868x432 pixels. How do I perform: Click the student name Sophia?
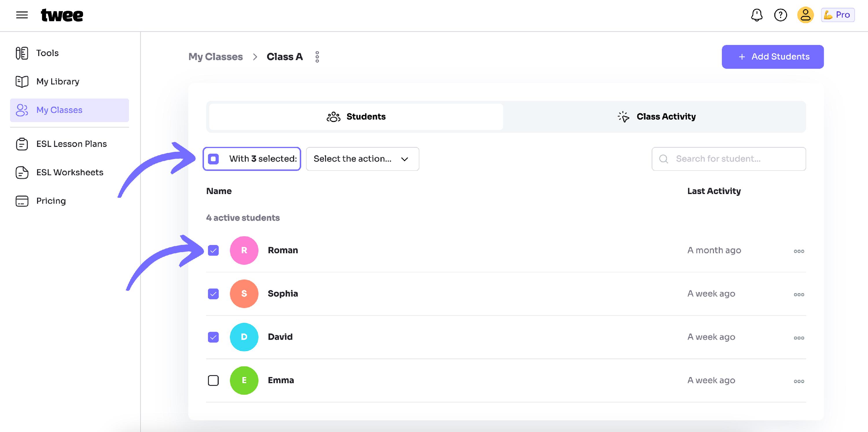283,294
